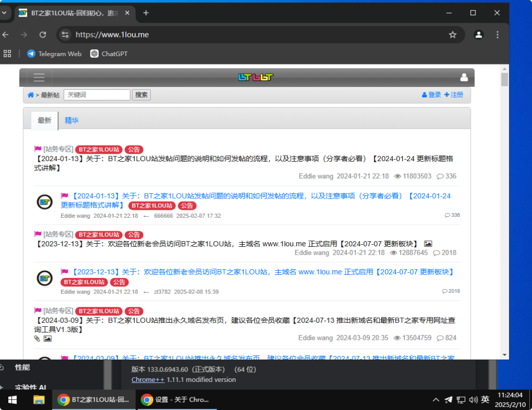Toggle the bookmark star in the address bar

pyautogui.click(x=453, y=34)
